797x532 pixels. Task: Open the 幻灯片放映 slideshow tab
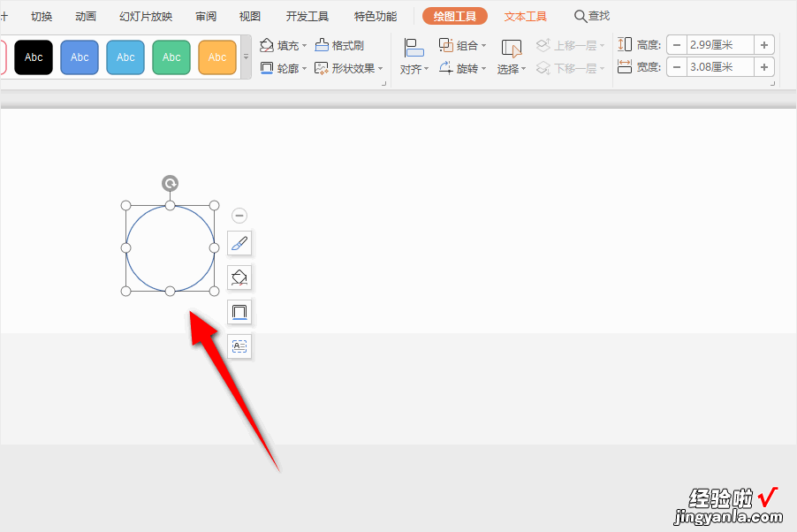pos(146,17)
